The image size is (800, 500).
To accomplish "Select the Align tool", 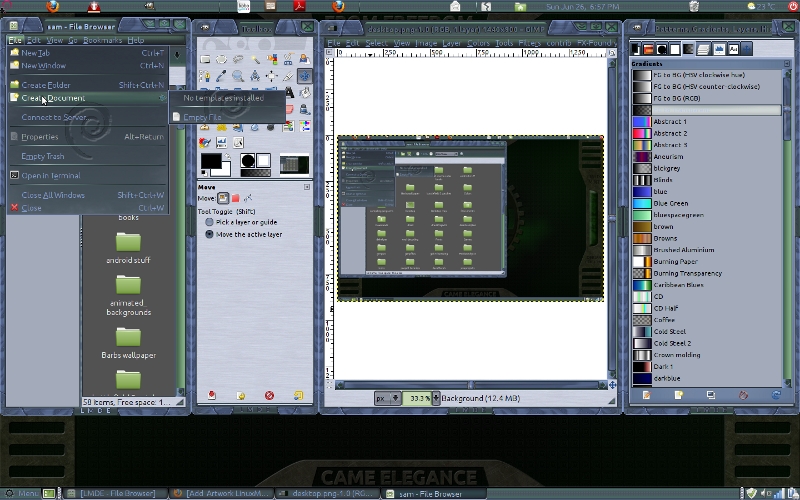I will [271, 76].
